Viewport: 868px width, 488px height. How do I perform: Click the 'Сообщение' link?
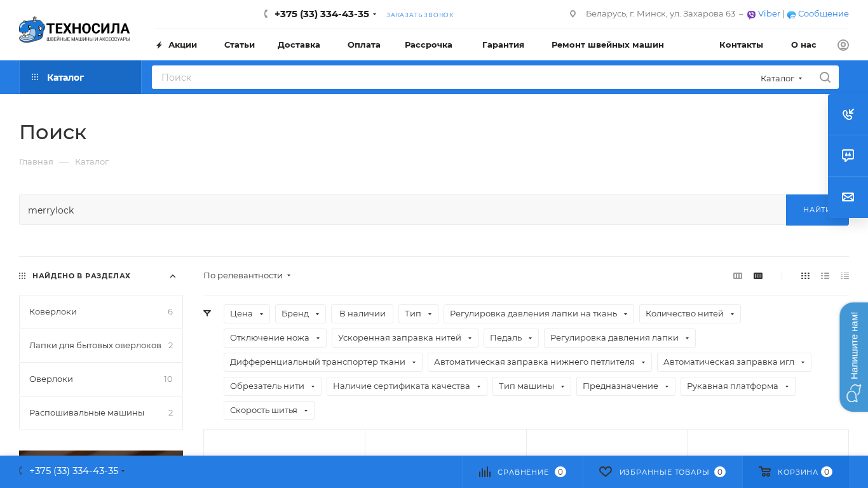point(823,14)
